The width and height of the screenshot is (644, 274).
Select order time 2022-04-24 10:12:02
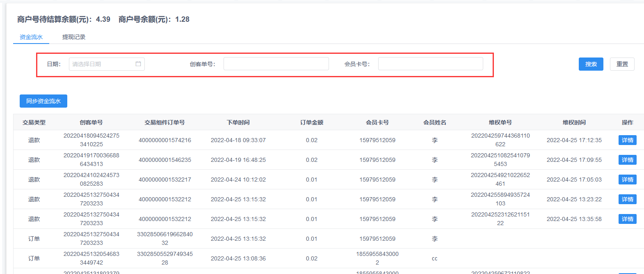[x=238, y=180]
